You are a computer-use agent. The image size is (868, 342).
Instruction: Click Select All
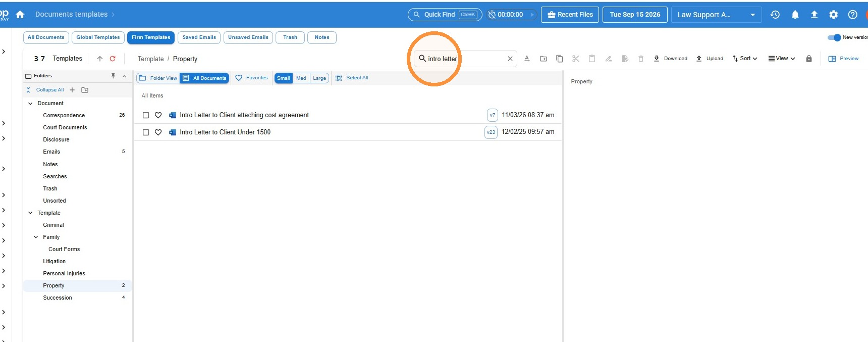352,78
